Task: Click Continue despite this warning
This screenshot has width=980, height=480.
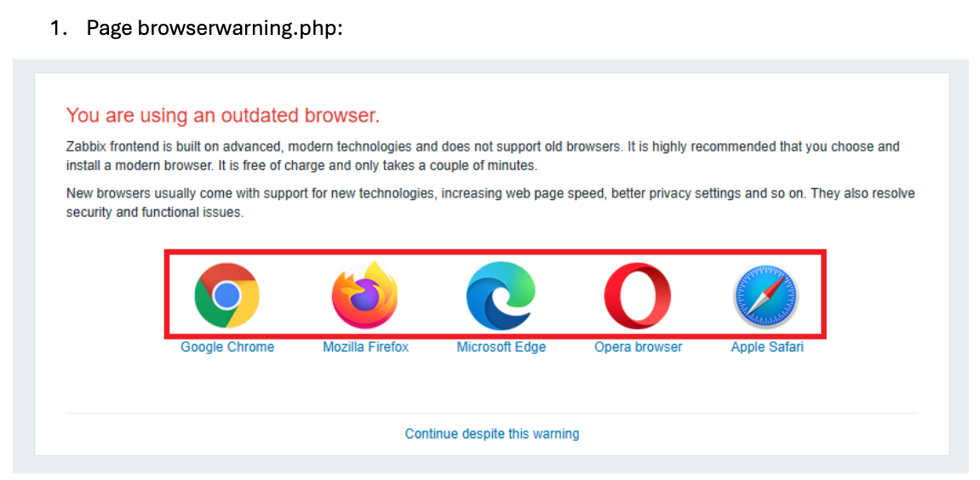Action: (x=492, y=433)
